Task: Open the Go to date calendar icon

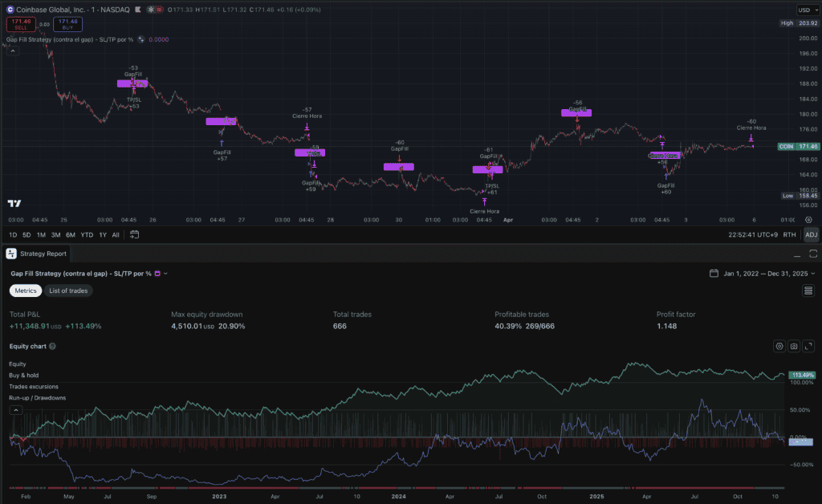Action: (x=134, y=234)
